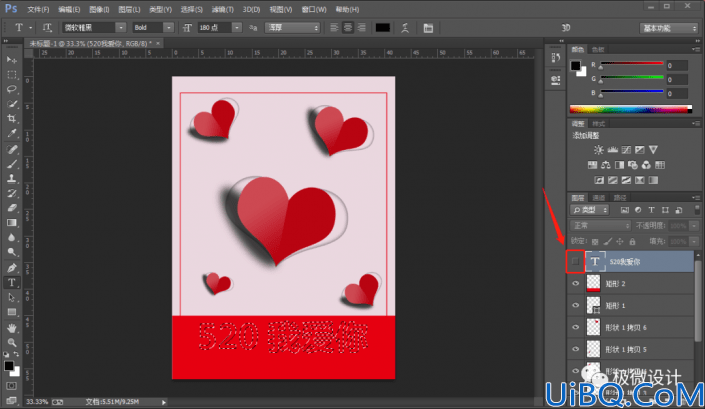The image size is (705, 409).
Task: Select the Rectangular Marquee tool
Action: coord(12,75)
